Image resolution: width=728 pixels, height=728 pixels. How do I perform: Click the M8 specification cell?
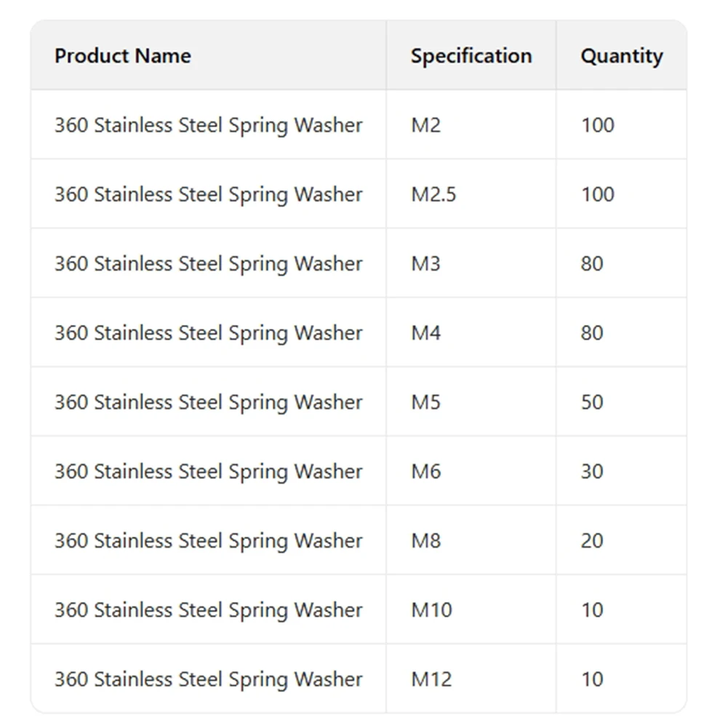point(426,540)
